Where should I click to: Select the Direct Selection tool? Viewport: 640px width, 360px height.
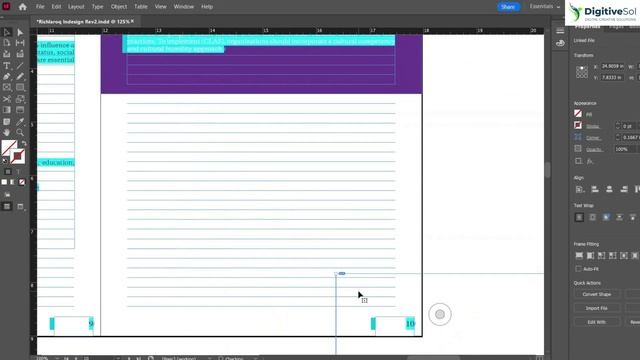point(20,32)
